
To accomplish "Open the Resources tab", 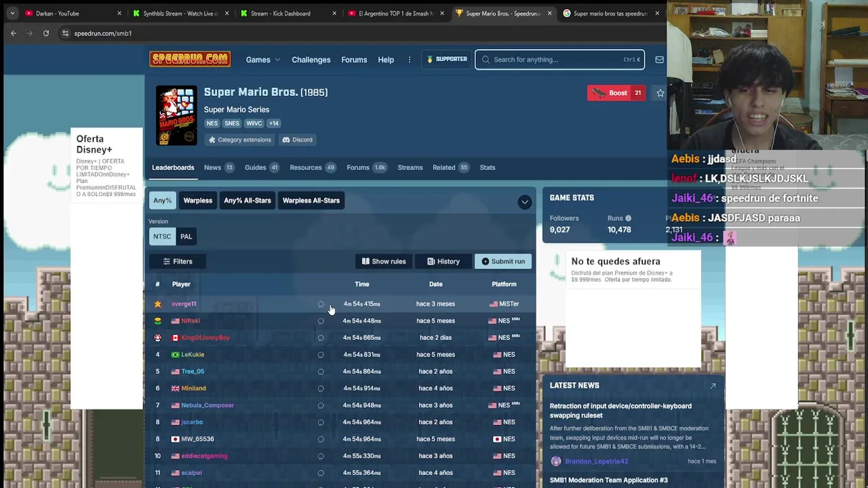I will [313, 167].
